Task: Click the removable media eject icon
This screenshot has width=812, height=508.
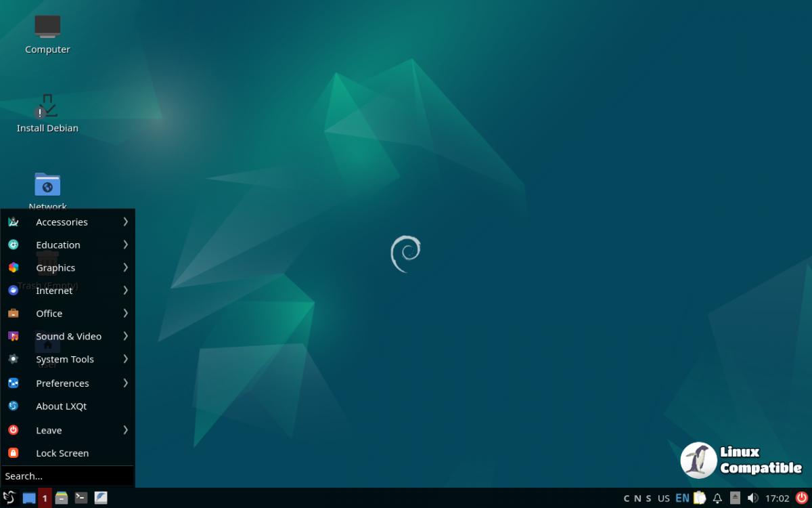Action: [x=735, y=499]
